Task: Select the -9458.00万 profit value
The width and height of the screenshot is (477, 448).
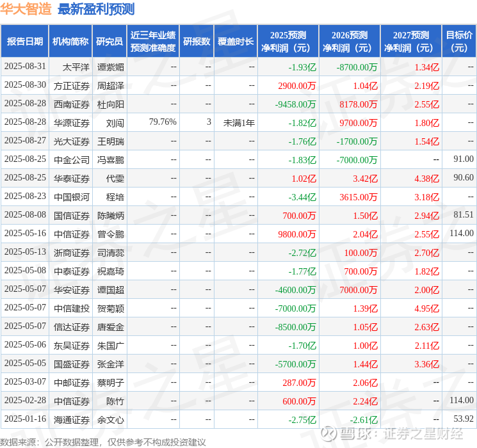Action: 295,104
